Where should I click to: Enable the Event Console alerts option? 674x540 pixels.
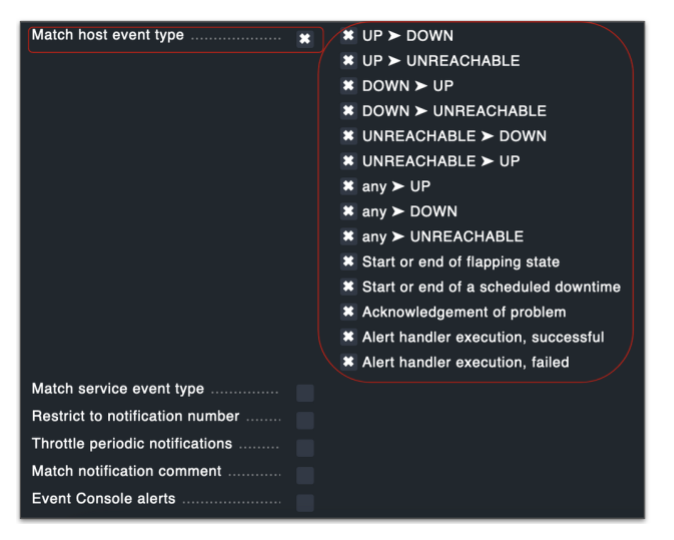305,502
